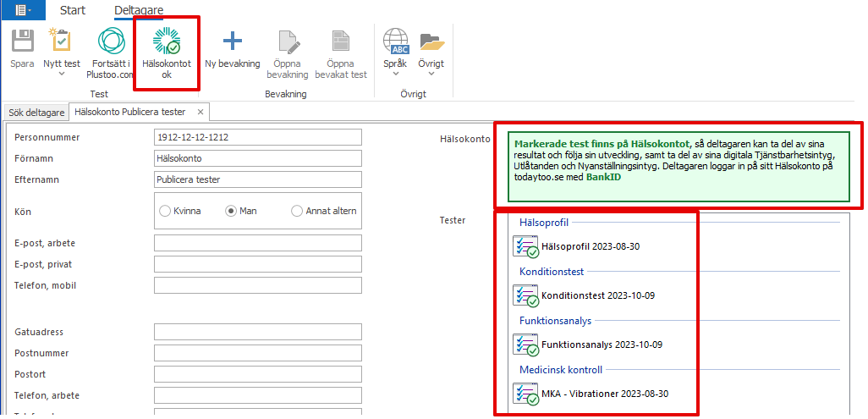Image resolution: width=868 pixels, height=419 pixels.
Task: Click the Funktionsanalys 2023-10-09 test icon
Action: [526, 345]
